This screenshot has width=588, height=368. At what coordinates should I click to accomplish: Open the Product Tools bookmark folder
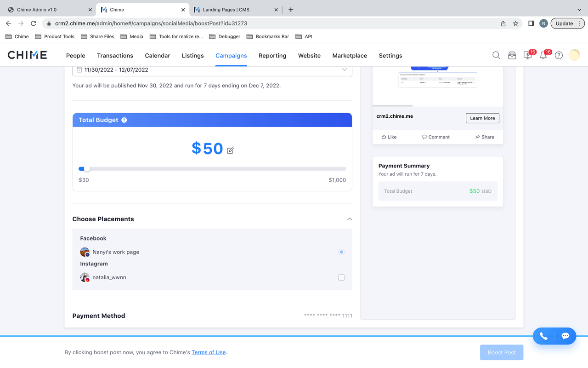[x=55, y=36]
